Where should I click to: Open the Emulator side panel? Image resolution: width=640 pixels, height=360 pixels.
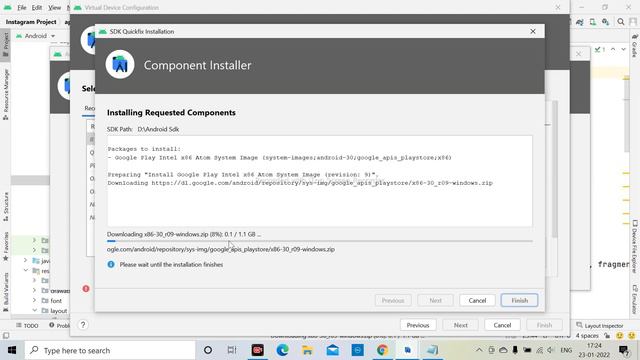635,299
